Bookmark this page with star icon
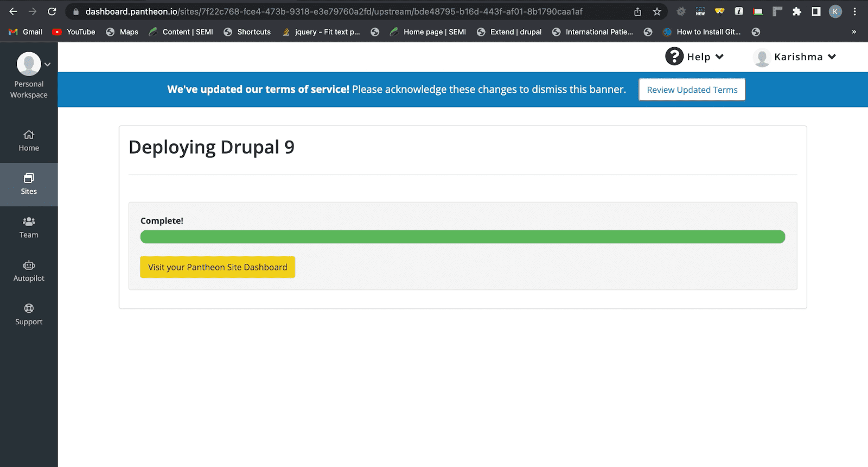868x467 pixels. click(657, 11)
